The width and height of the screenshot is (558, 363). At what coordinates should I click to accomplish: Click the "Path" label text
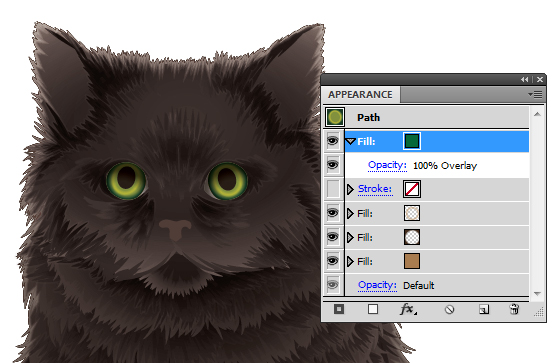click(368, 117)
